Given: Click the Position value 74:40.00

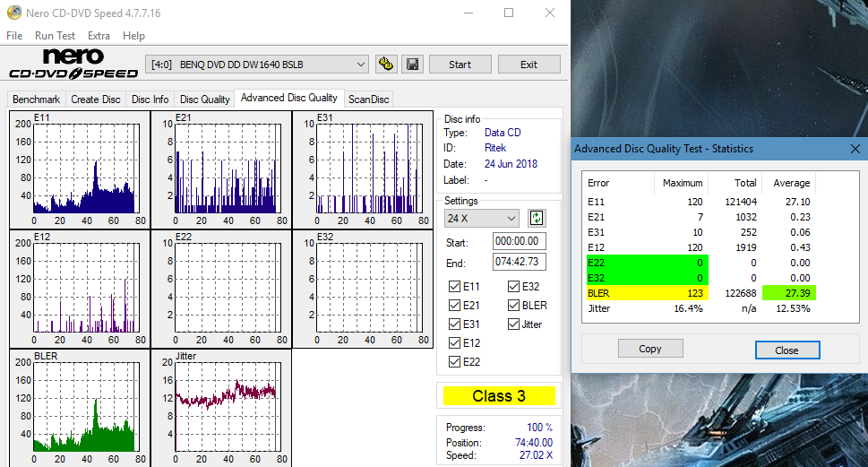Looking at the screenshot, I should (534, 442).
